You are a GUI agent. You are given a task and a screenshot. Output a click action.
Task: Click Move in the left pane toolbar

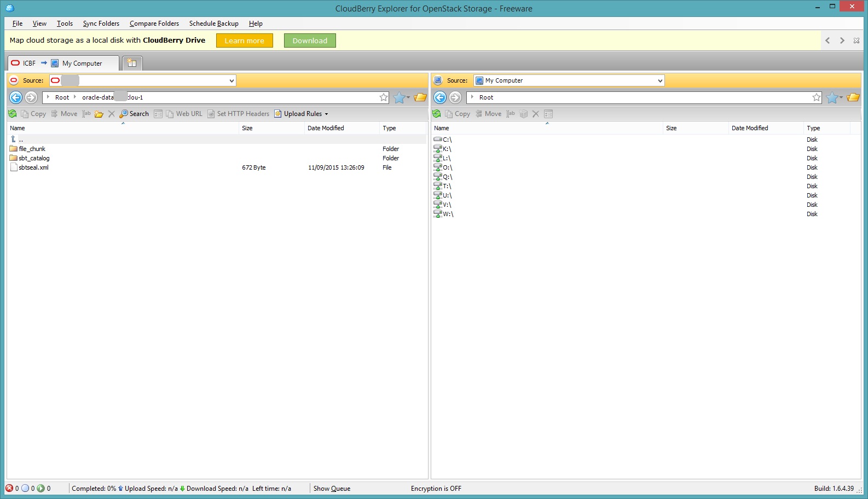point(64,114)
